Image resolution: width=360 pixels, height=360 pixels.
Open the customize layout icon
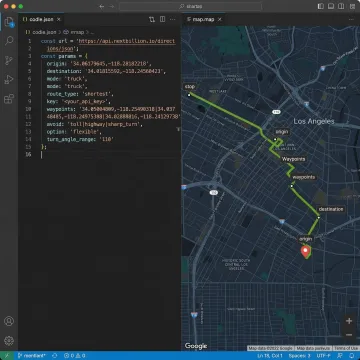(x=351, y=6)
